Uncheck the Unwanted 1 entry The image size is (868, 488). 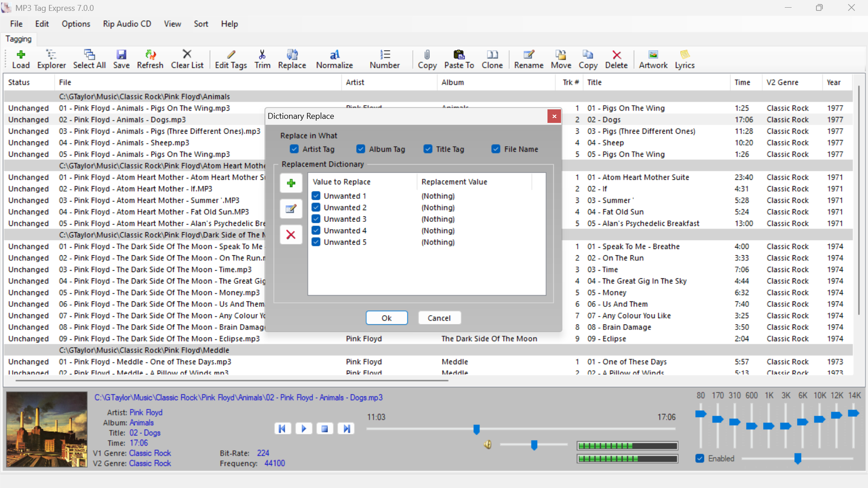316,196
